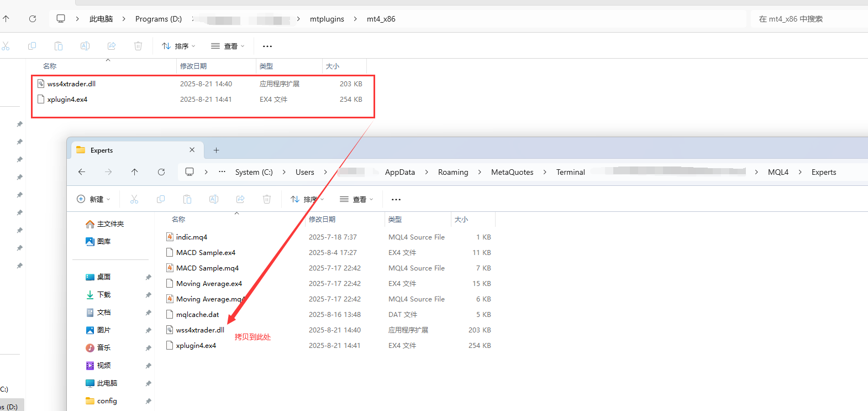Screen dimensions: 868x411
Task: Click MQL4 in the breadcrumb path
Action: pos(778,172)
